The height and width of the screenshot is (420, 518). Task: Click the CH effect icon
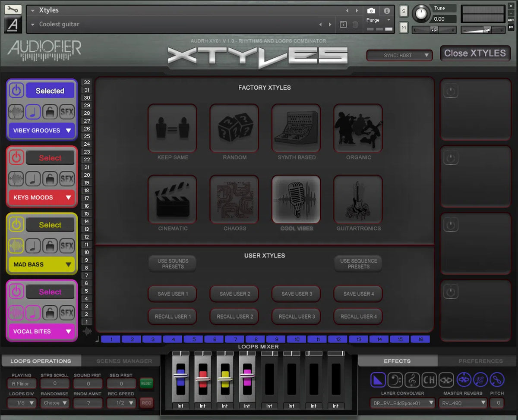click(x=429, y=380)
